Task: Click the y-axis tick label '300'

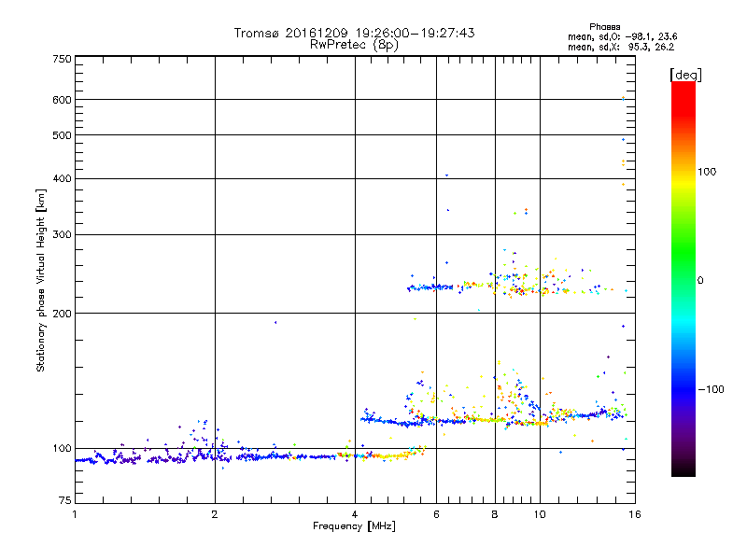Action: [62, 234]
